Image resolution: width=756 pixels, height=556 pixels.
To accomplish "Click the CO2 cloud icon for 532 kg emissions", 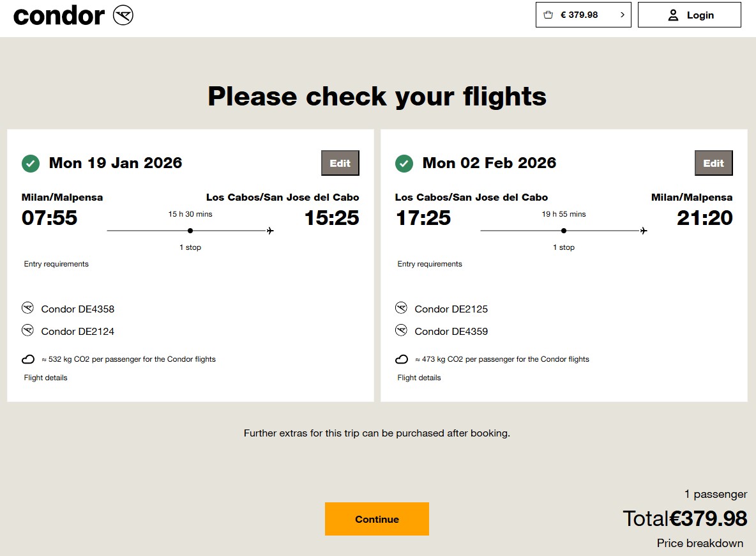I will pyautogui.click(x=28, y=359).
